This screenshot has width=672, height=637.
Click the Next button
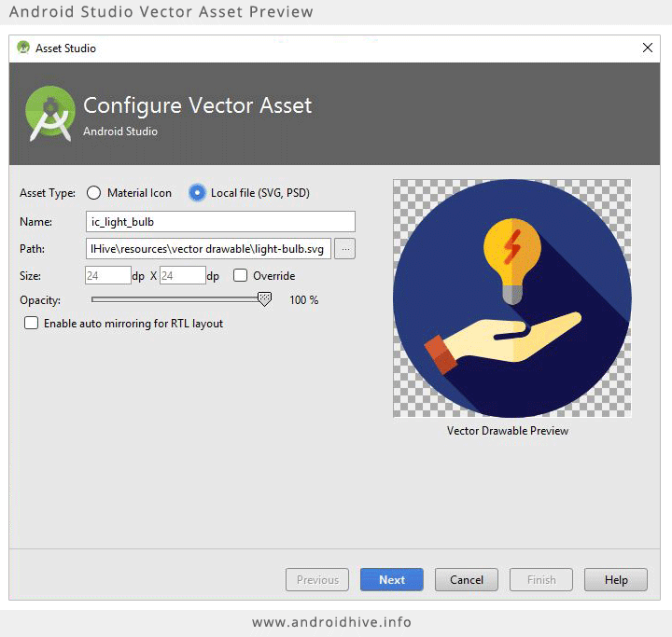(x=392, y=579)
